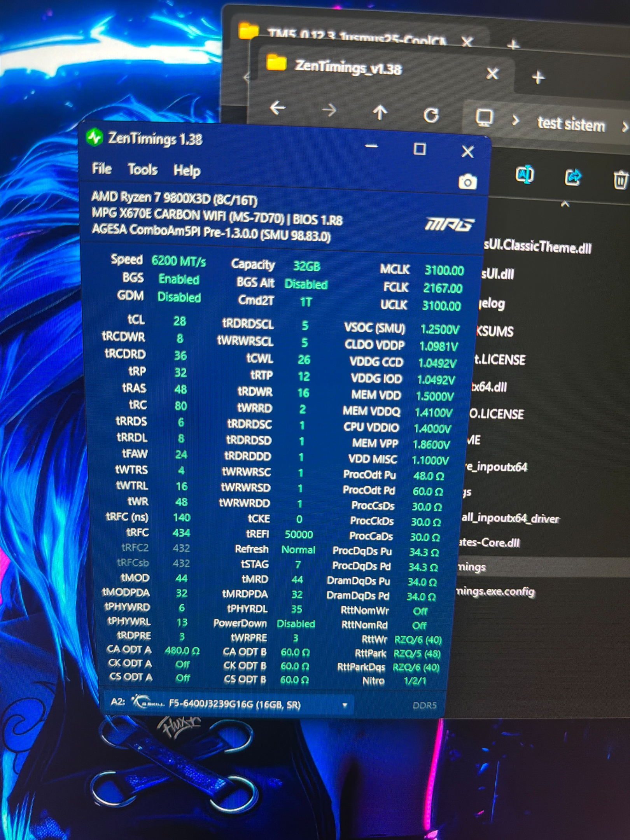630x840 pixels.
Task: Click the Capacity value '32GB'
Action: click(307, 266)
